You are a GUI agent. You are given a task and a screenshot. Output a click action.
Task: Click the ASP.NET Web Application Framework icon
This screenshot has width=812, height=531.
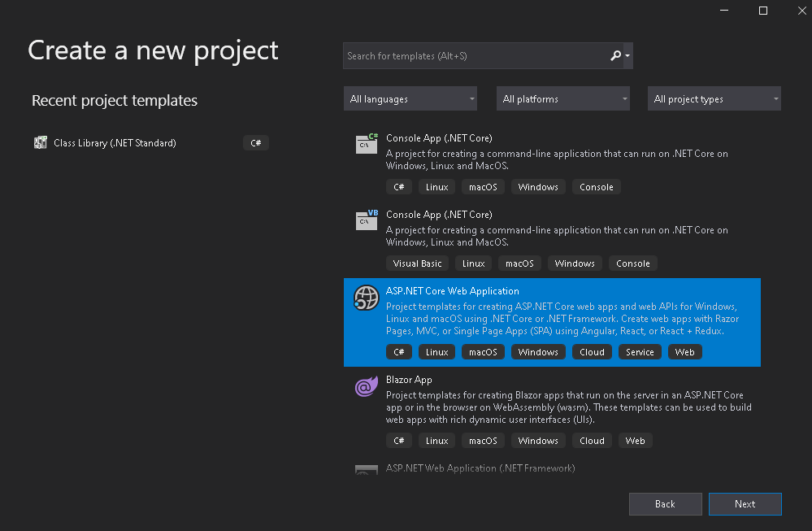367,470
